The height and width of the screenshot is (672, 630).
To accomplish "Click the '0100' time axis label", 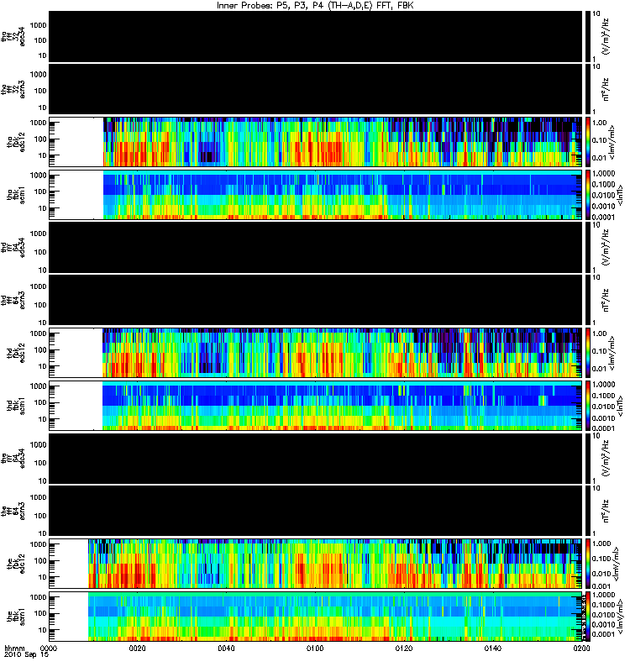I will 315,648.
